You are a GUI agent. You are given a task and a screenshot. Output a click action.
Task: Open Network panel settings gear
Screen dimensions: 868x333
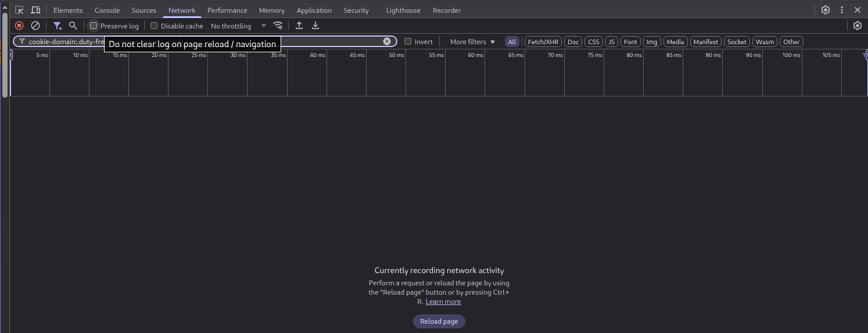(858, 26)
